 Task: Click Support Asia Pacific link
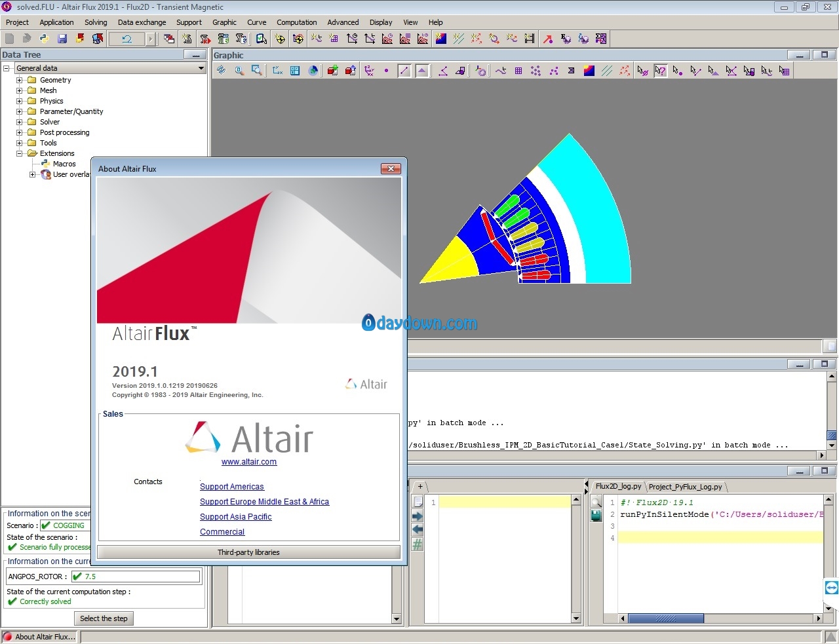[236, 517]
